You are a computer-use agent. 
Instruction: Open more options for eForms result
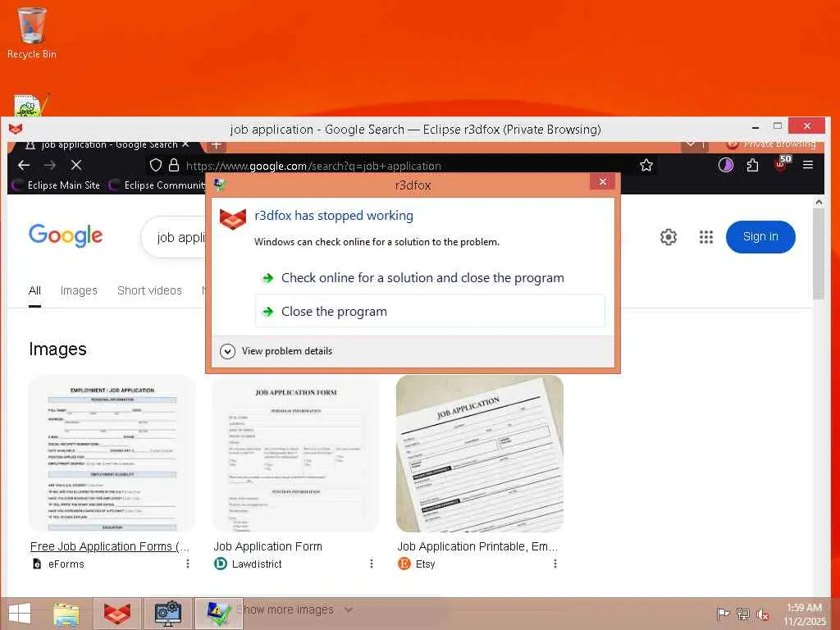point(188,564)
